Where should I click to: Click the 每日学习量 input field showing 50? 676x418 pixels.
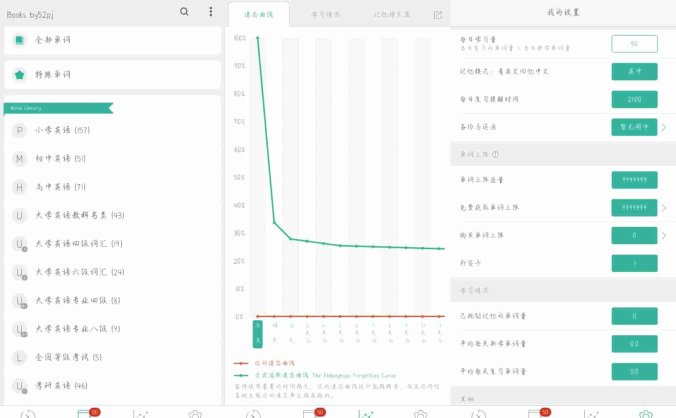point(634,44)
